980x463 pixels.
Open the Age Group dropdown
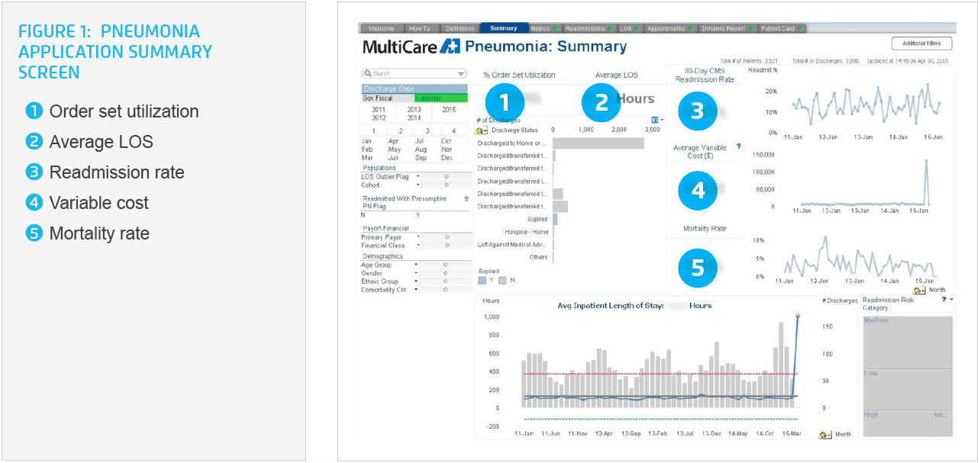click(416, 265)
